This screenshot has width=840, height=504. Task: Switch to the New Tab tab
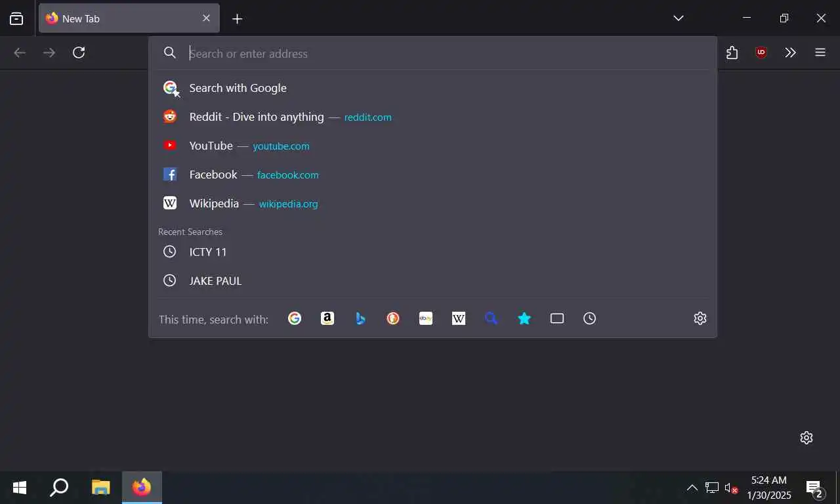(x=129, y=18)
